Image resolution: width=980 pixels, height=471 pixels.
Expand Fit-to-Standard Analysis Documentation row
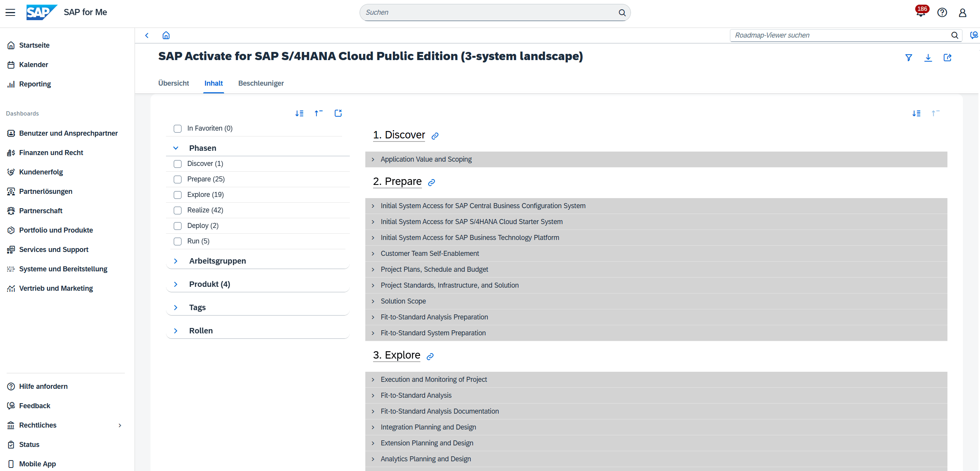pyautogui.click(x=656, y=411)
